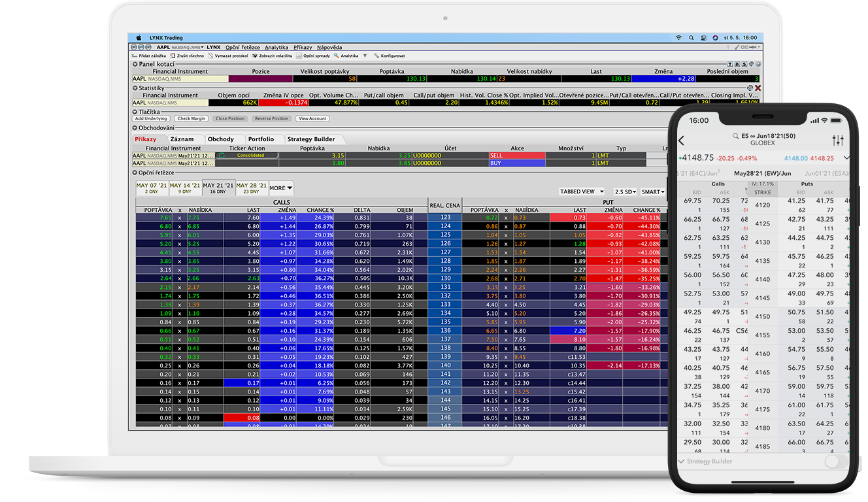Click the View Account button
868x502 pixels.
click(312, 119)
